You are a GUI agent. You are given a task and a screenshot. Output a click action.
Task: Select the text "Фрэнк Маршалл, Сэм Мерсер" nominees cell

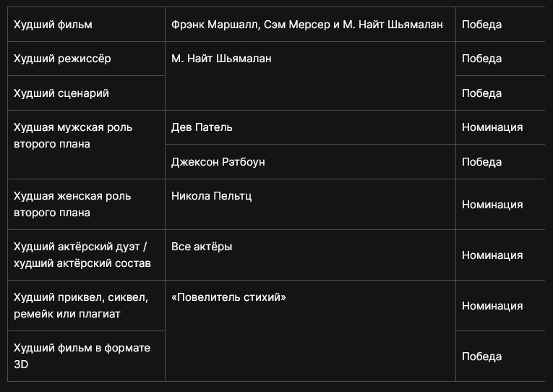(306, 25)
